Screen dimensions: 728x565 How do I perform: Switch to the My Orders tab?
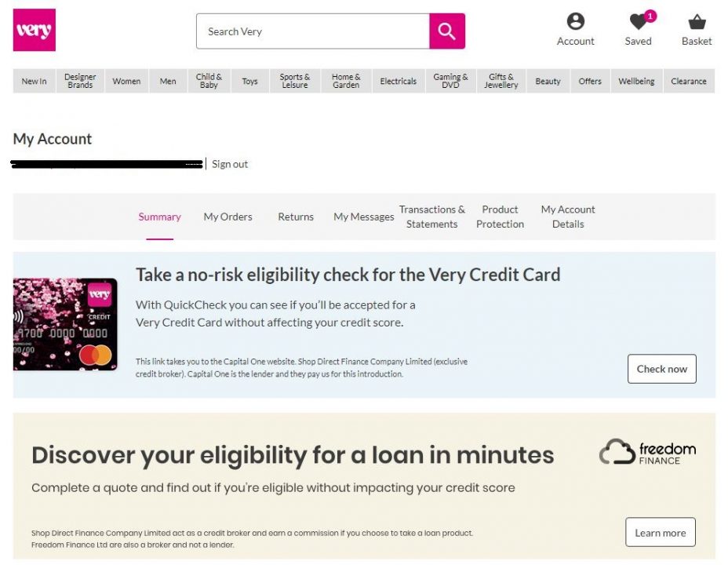coord(228,217)
